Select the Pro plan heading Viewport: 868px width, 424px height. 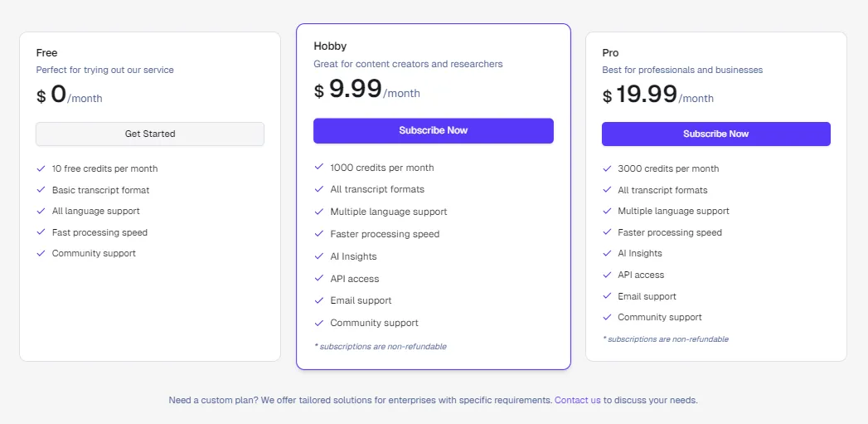pos(611,53)
